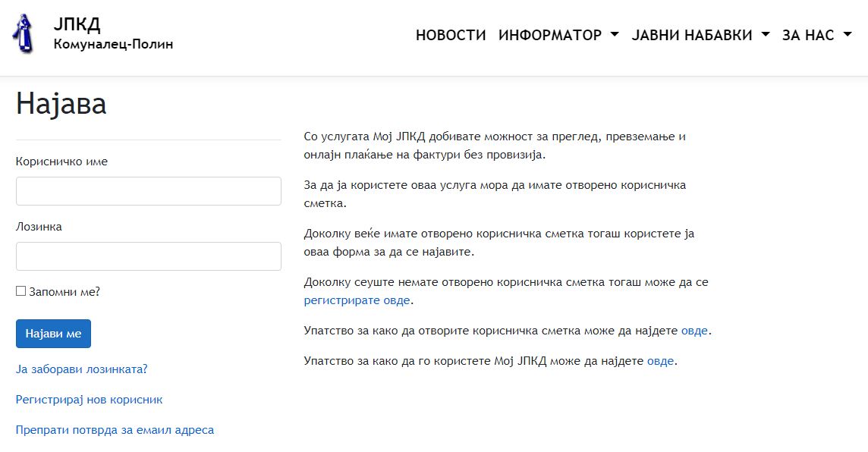The width and height of the screenshot is (868, 452).
Task: Click the Корисничко име label
Action: 61,162
